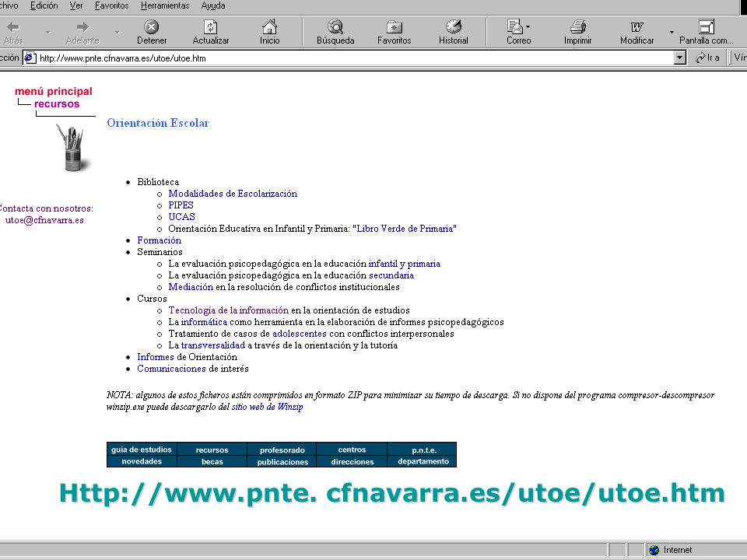Image resolution: width=747 pixels, height=560 pixels.
Task: Click the Cursos list item text
Action: (x=152, y=299)
